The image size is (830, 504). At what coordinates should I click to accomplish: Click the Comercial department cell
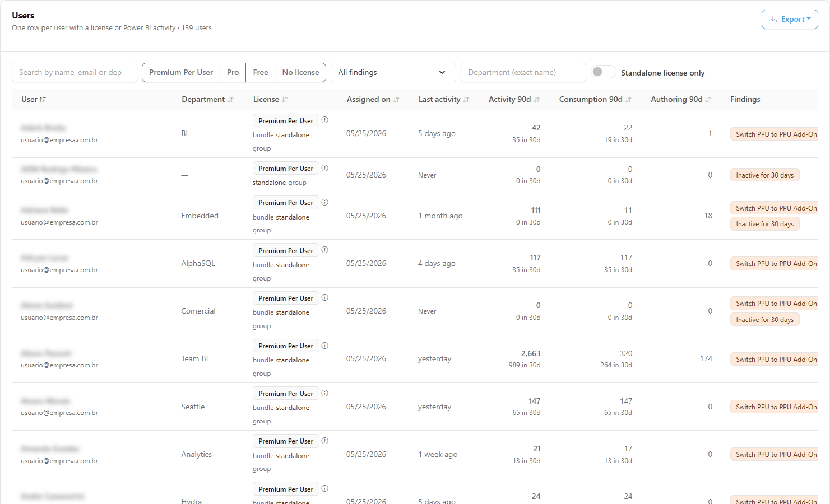[198, 311]
